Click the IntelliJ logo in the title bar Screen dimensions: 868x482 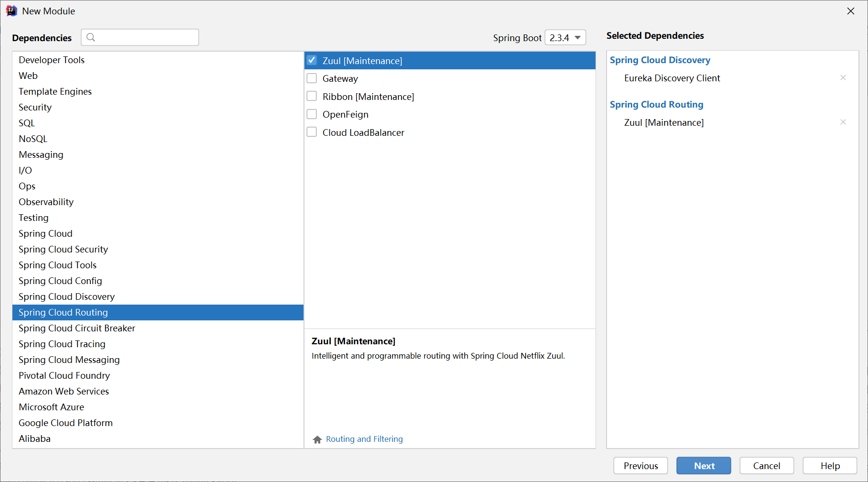coord(11,11)
